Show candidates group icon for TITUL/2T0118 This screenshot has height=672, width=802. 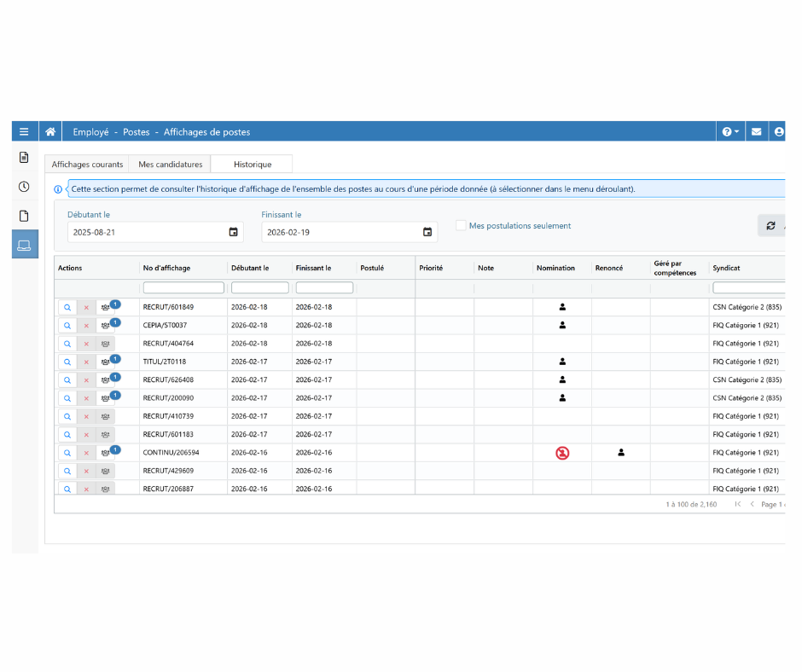pos(106,362)
